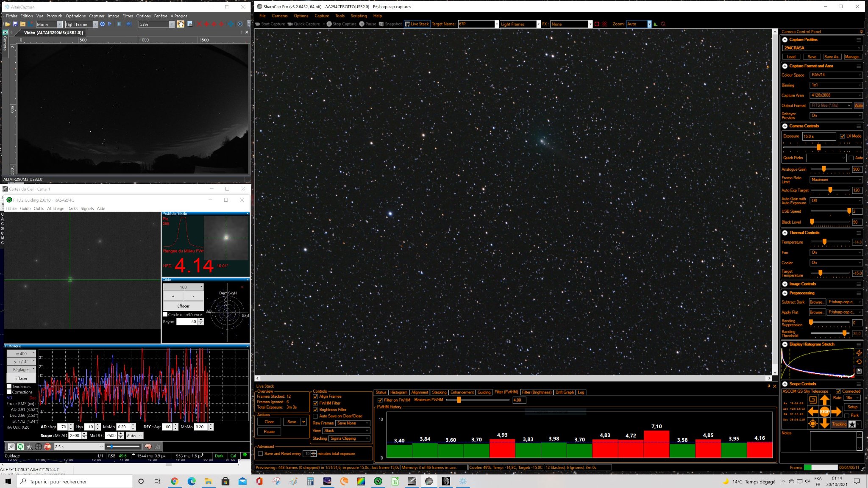The height and width of the screenshot is (488, 868).
Task: Click the scope Setup button
Action: point(852,407)
